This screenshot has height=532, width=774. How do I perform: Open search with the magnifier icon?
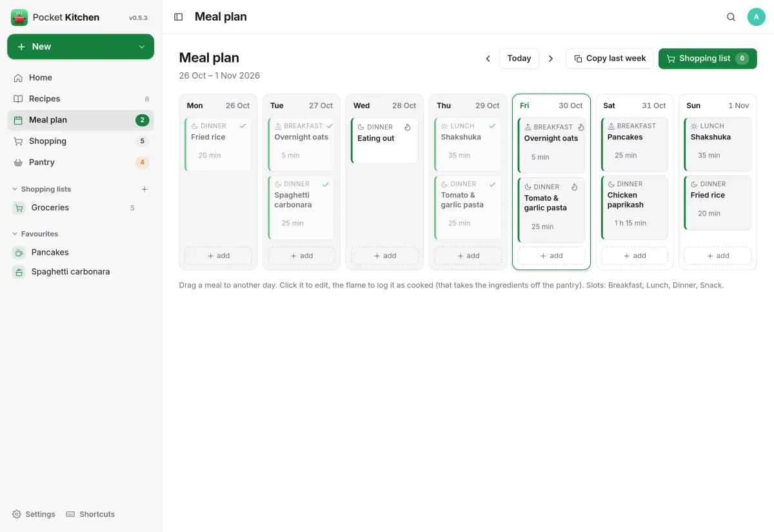(x=731, y=17)
